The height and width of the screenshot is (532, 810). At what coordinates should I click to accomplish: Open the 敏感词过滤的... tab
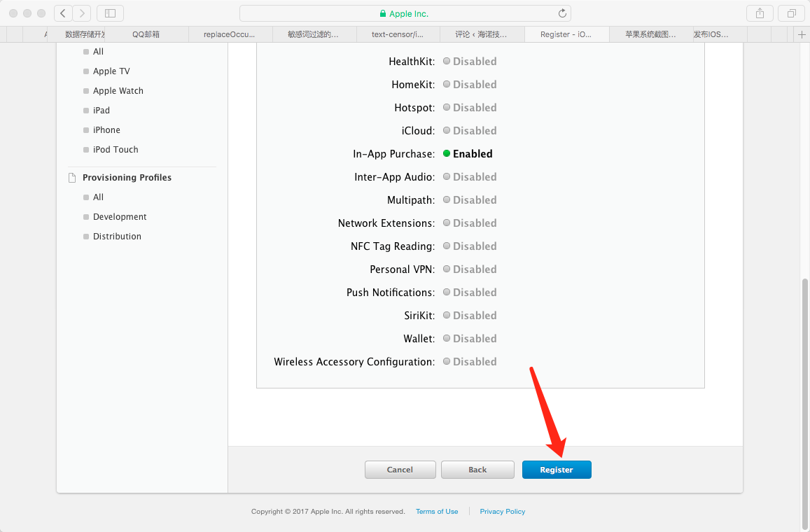tap(314, 34)
